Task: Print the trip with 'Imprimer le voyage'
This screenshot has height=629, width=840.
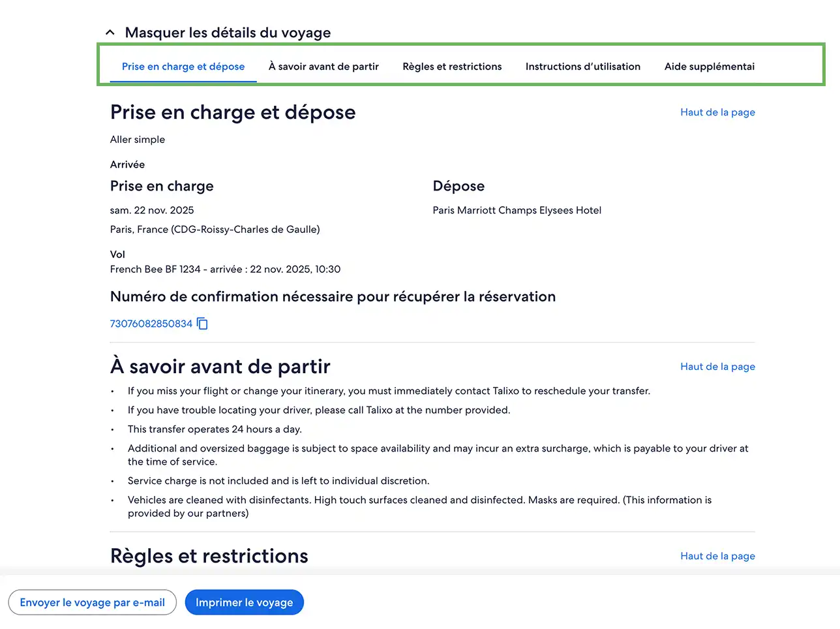Action: coord(245,602)
